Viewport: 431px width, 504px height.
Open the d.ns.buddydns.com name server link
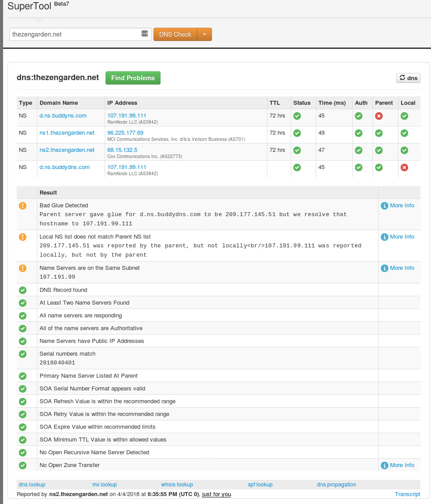[65, 167]
